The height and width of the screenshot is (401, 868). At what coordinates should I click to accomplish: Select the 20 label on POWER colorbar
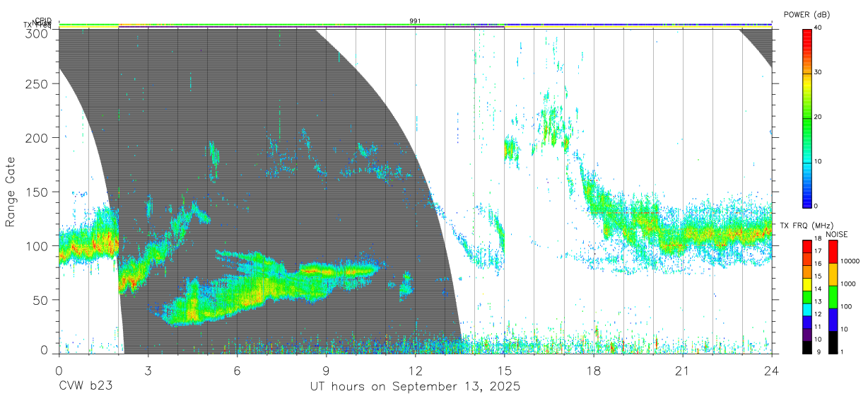(819, 117)
